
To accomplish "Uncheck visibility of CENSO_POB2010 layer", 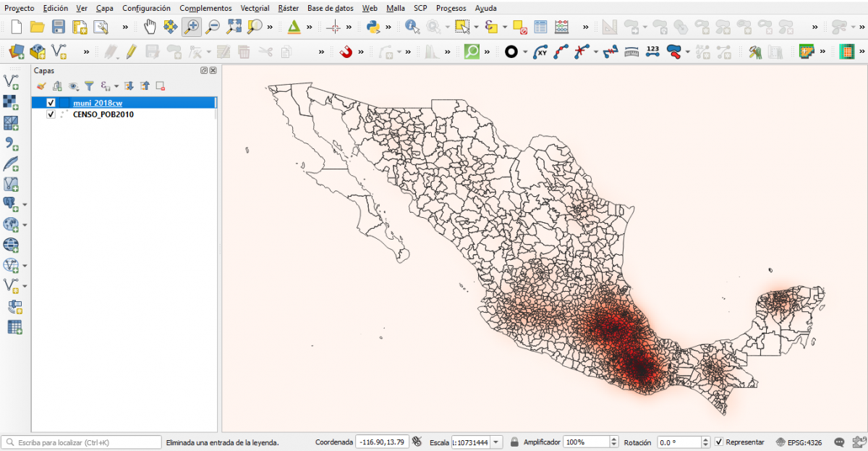I will point(49,114).
